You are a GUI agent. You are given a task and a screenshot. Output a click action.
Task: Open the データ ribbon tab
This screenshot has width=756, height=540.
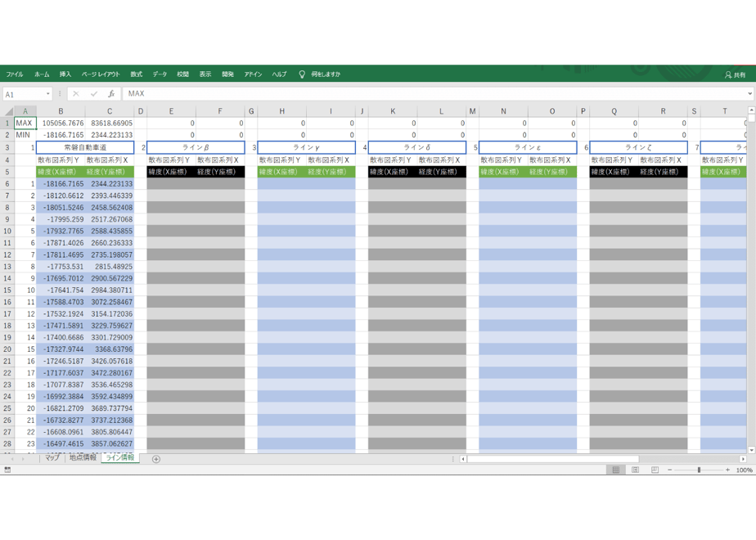point(160,74)
